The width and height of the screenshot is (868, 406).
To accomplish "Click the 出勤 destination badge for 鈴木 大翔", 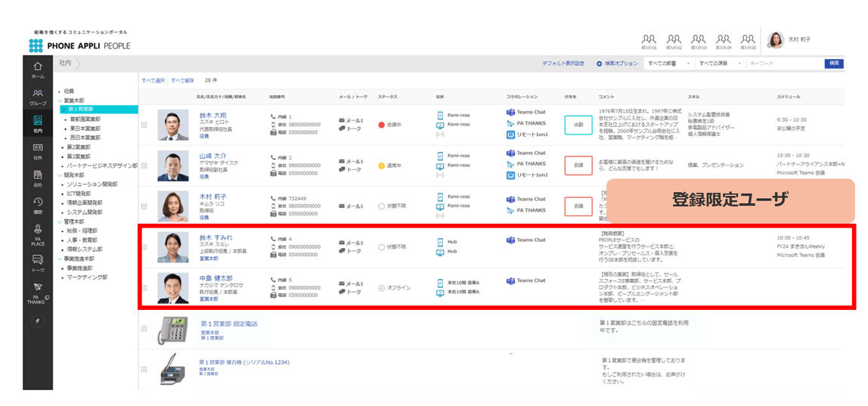I will click(578, 126).
